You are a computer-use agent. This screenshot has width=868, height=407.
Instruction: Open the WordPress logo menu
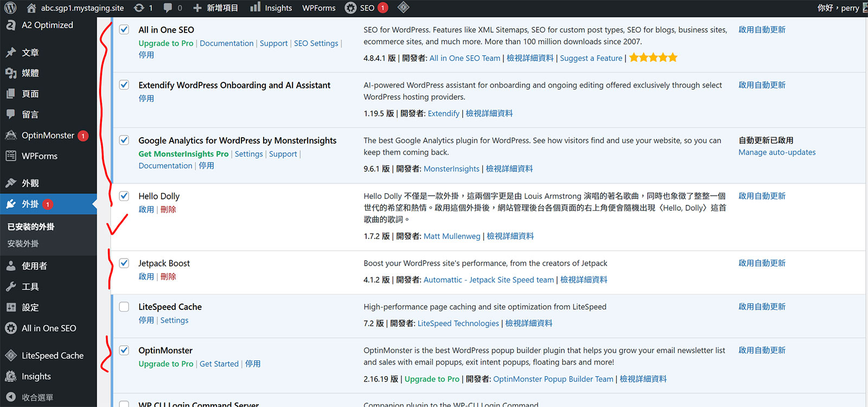[x=10, y=8]
